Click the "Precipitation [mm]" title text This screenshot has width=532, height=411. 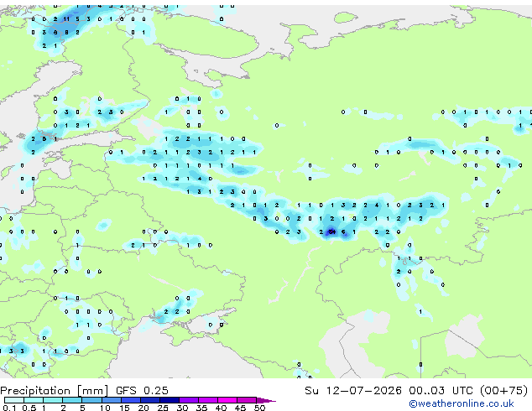coord(55,391)
